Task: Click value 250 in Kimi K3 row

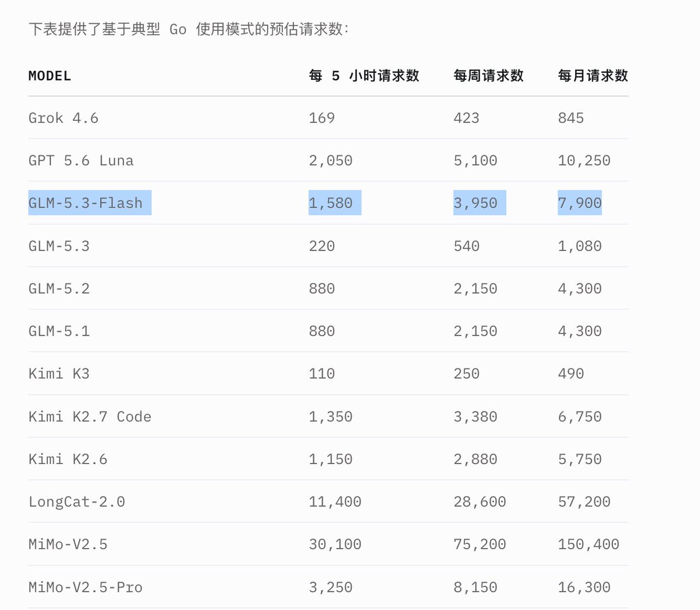Action: (466, 374)
